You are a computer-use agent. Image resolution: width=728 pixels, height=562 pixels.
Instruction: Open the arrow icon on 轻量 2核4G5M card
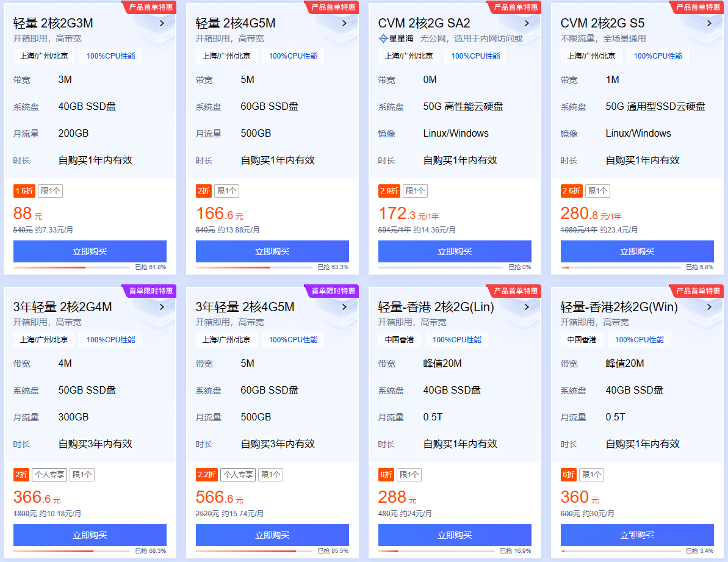click(x=344, y=23)
